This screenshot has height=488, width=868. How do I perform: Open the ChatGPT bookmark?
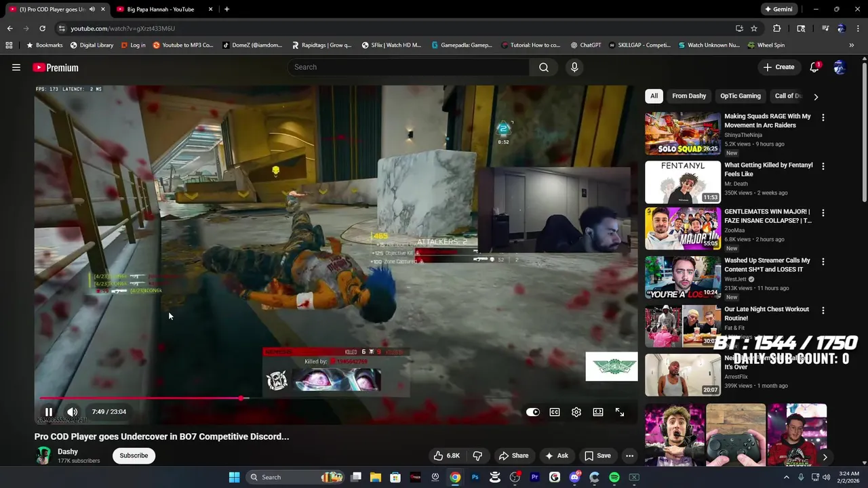coord(586,45)
